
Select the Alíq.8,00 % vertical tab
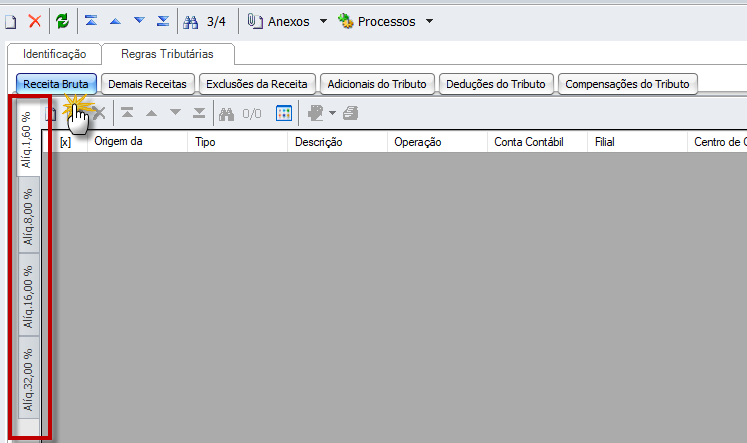pos(29,216)
